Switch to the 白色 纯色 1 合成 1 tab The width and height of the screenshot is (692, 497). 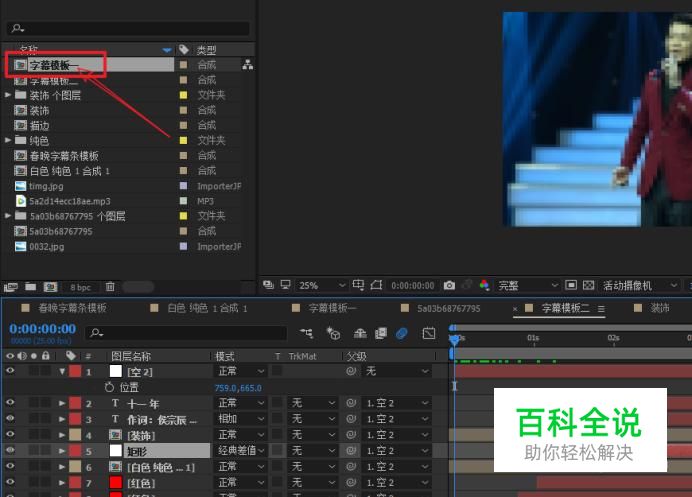[x=207, y=308]
